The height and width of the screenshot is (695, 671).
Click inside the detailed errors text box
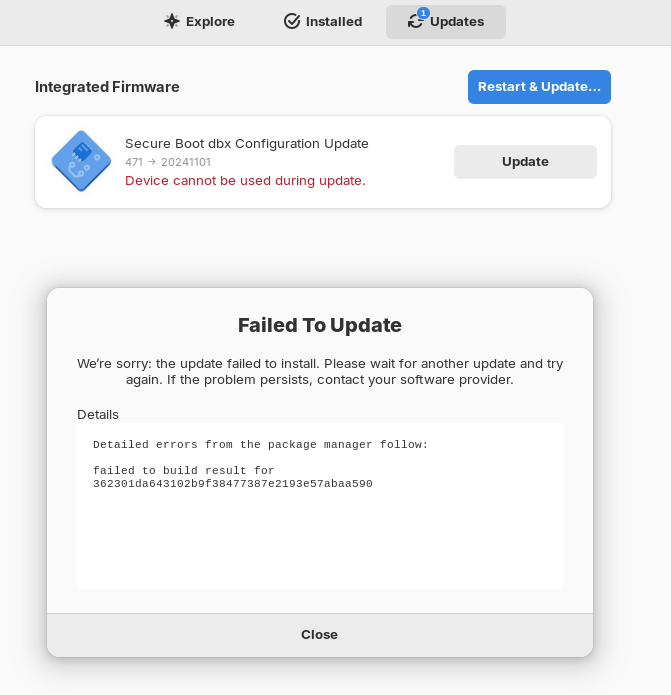point(320,540)
